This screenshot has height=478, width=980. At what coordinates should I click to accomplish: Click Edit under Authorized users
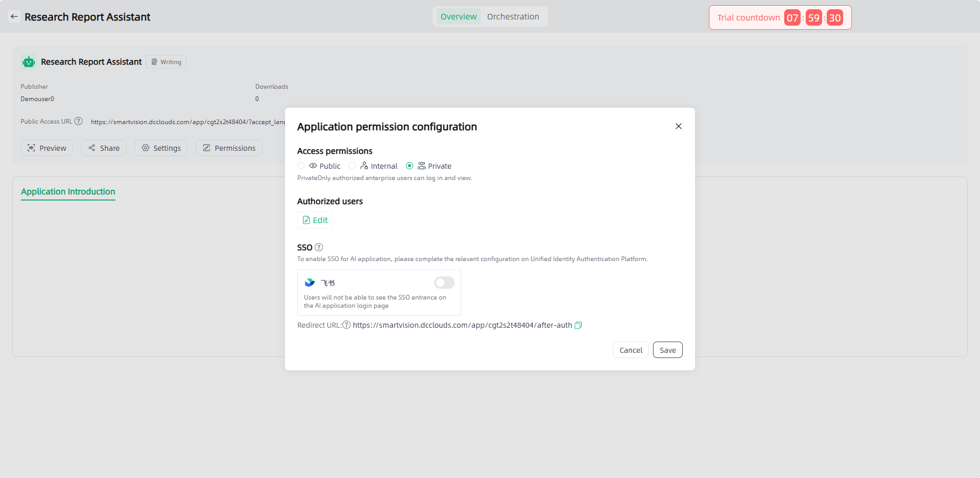pos(315,220)
